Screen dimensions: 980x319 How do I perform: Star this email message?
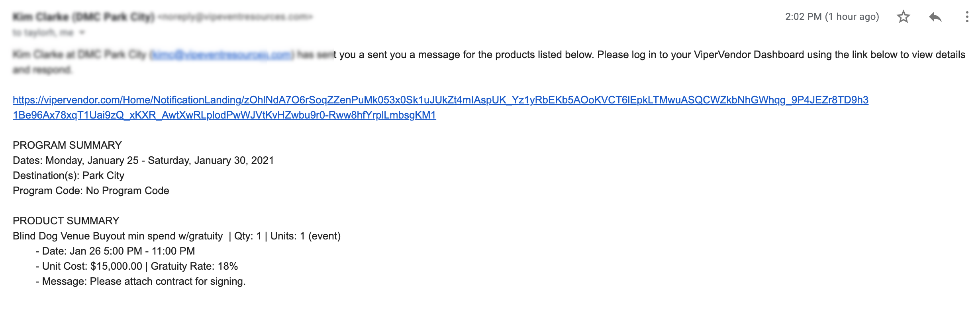click(x=903, y=17)
